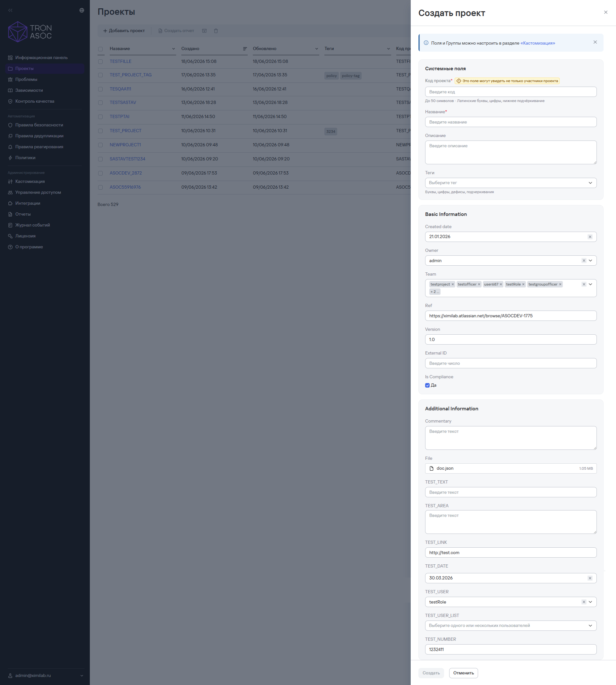Collapse the sidebar with double-chevron icon
This screenshot has width=616, height=685.
[10, 10]
